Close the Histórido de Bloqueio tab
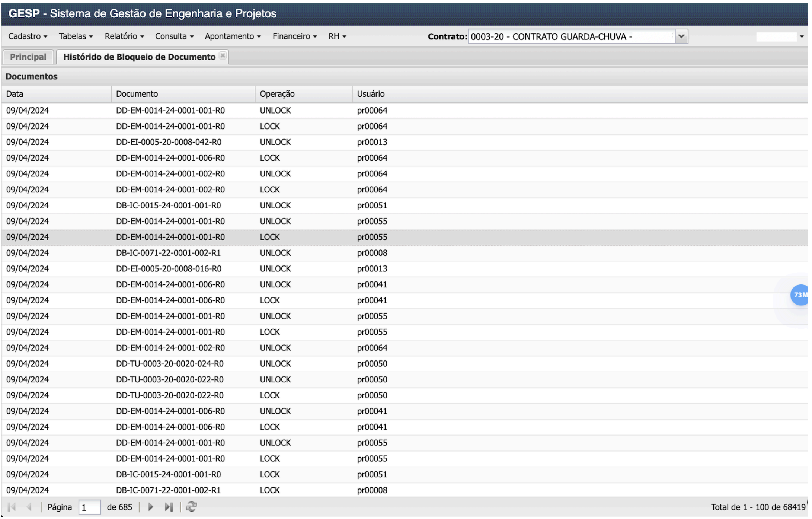 [x=223, y=56]
